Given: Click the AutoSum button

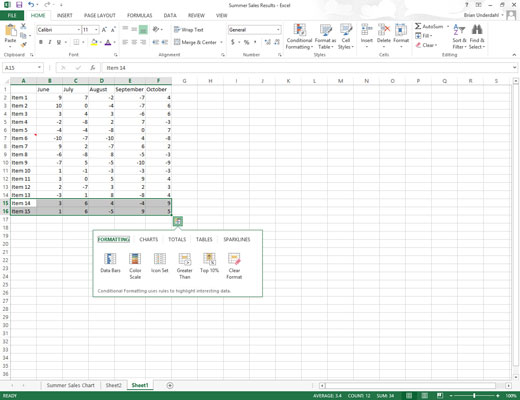Looking at the screenshot, I should click(429, 26).
